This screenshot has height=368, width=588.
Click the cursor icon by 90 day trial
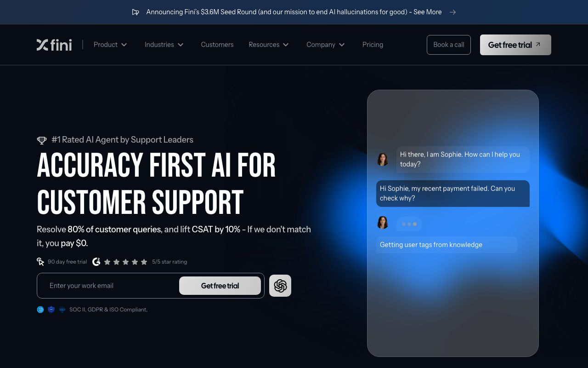(x=40, y=262)
